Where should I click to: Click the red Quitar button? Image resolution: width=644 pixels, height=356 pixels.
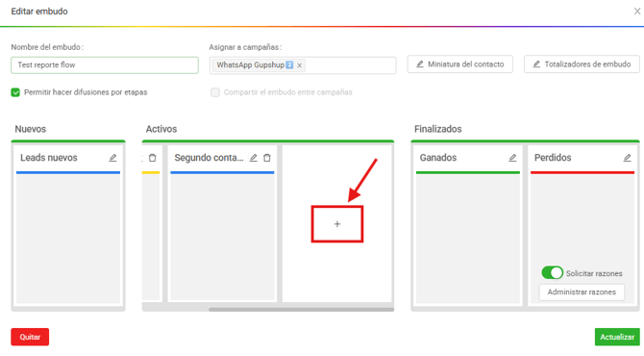tap(30, 337)
